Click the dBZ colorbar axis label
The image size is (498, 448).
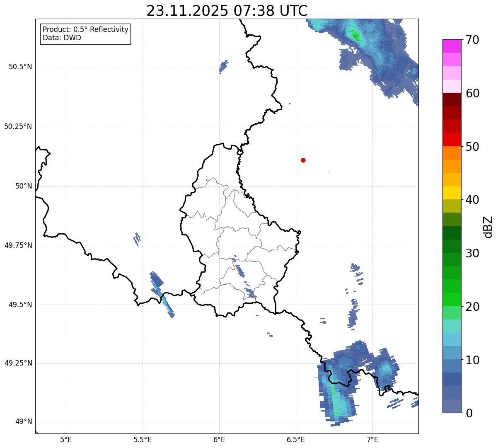(488, 227)
